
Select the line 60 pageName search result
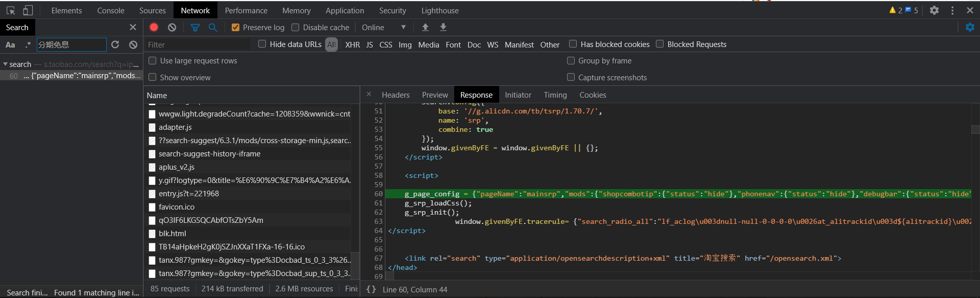[71, 76]
